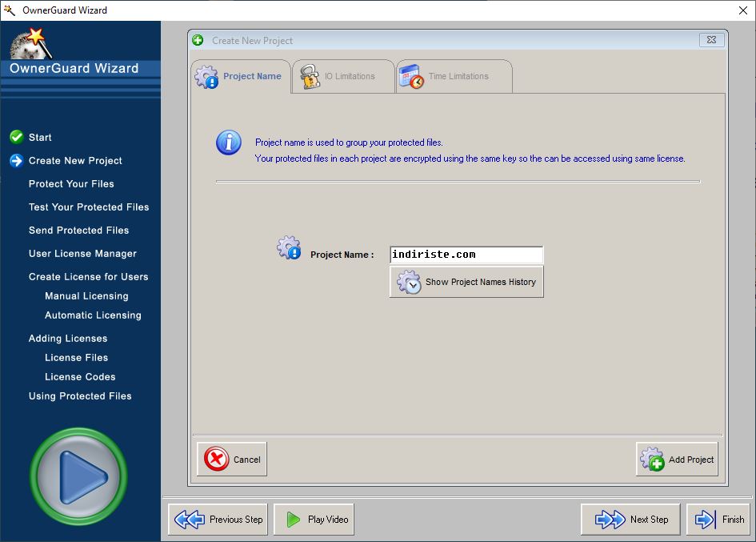Screen dimensions: 756x542
Task: Click the blue arrow icon beside Create New Project
Action: (x=16, y=161)
